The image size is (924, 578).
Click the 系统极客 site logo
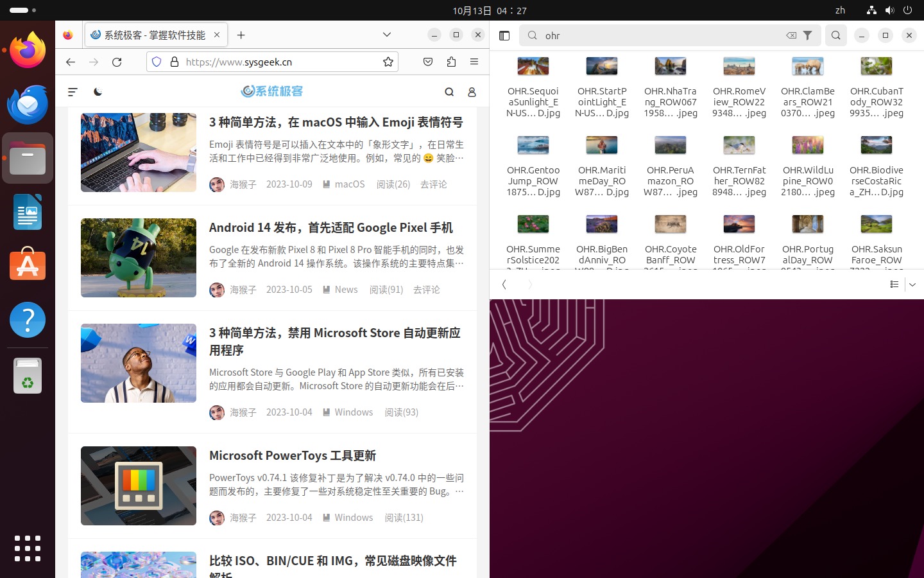point(272,91)
